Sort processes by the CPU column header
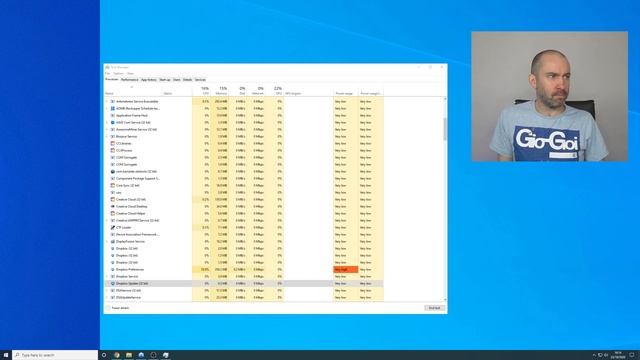 pyautogui.click(x=202, y=91)
